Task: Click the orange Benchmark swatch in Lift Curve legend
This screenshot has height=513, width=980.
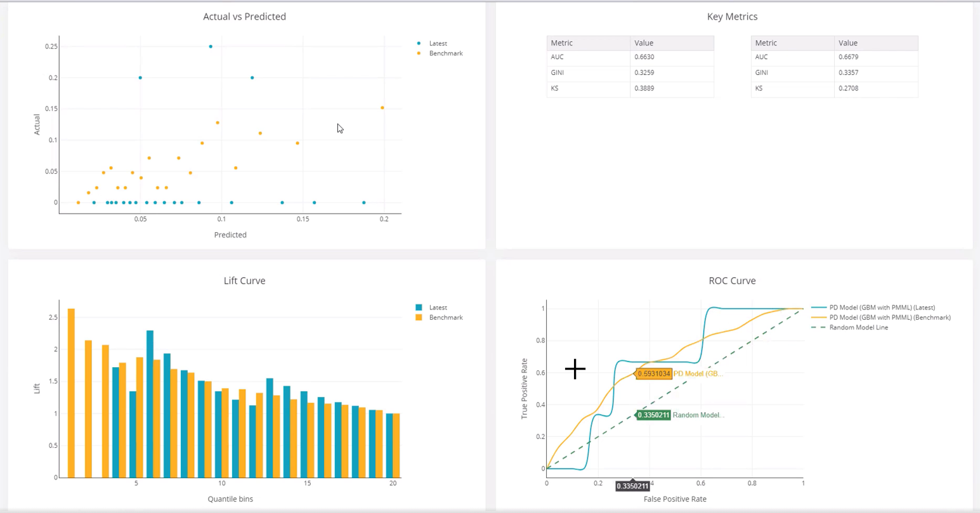Action: tap(419, 317)
